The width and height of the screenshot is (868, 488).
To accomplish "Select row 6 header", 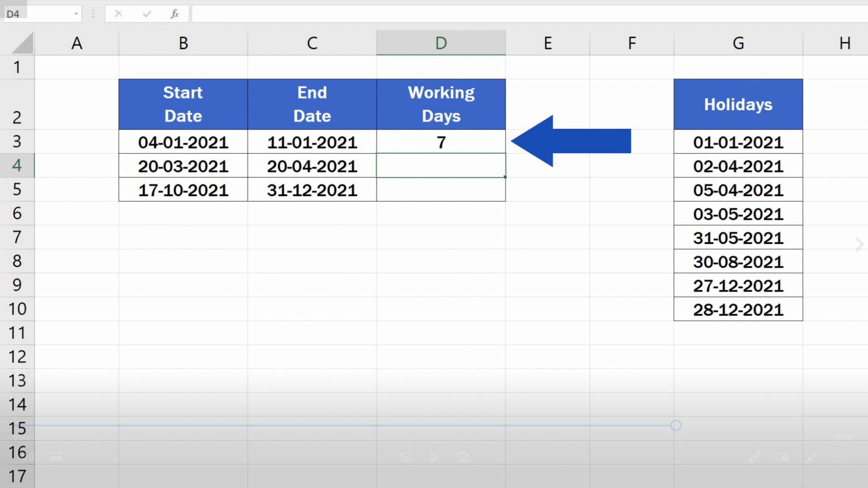I will [17, 213].
